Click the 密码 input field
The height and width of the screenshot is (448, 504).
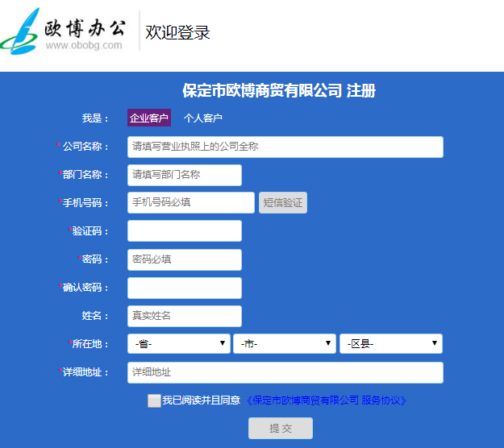click(x=185, y=259)
